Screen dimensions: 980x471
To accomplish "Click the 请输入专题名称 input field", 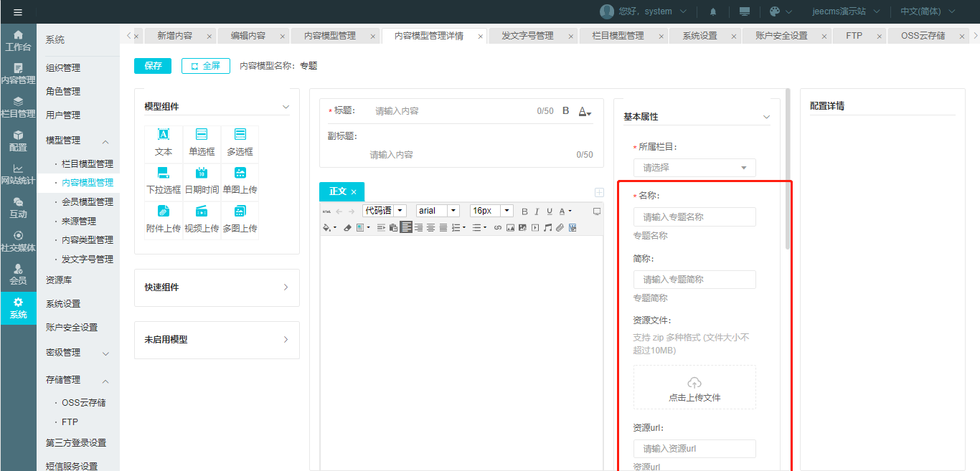I will (x=694, y=217).
